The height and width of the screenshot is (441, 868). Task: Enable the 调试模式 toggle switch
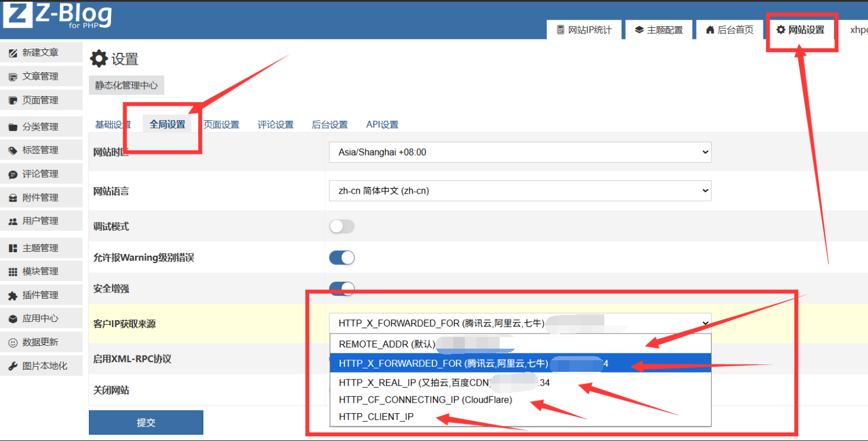[x=342, y=227]
